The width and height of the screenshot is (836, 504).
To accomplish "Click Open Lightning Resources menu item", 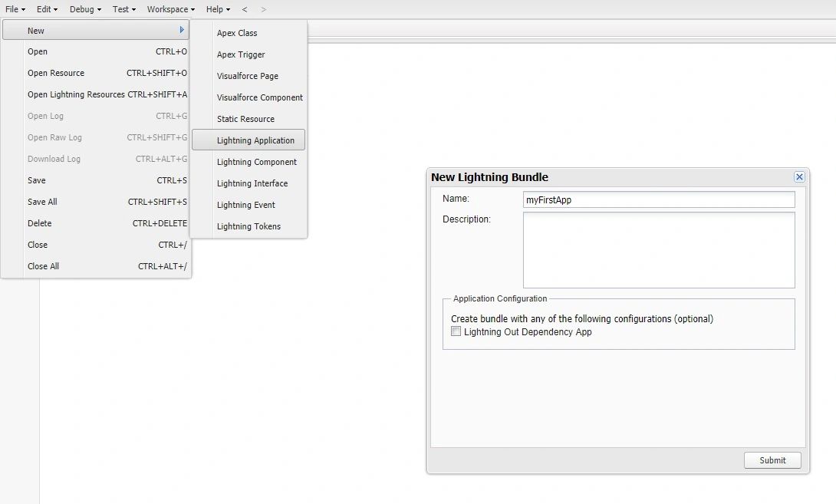I will point(76,94).
